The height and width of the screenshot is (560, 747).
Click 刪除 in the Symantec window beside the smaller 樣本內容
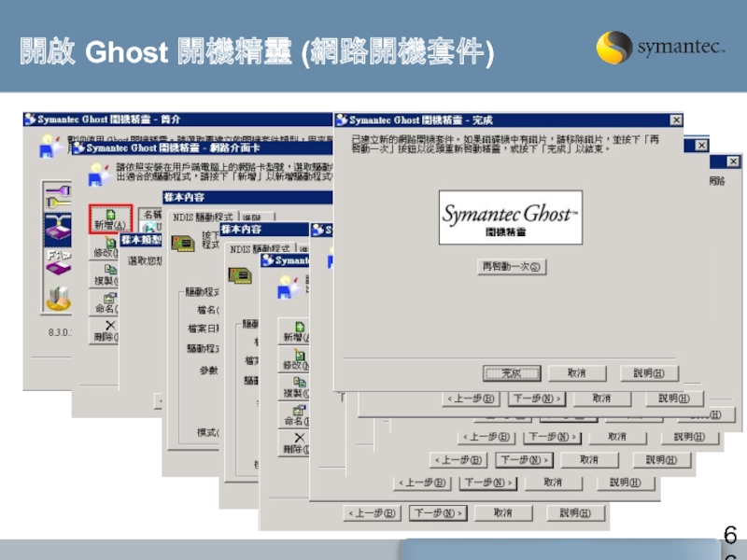[294, 443]
